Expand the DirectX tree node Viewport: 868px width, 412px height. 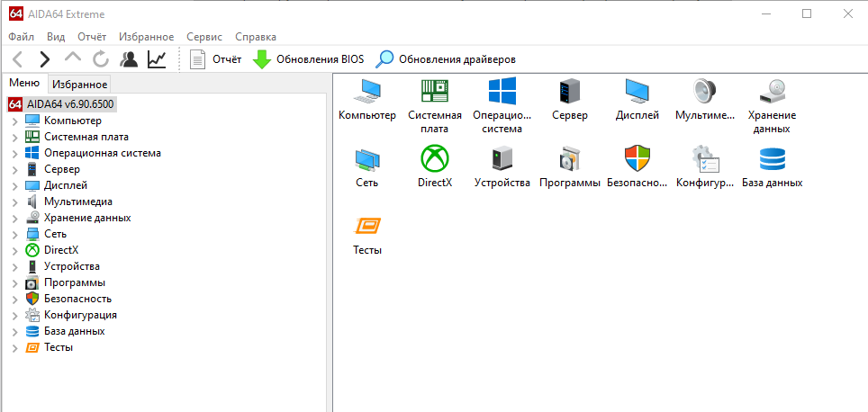(15, 250)
